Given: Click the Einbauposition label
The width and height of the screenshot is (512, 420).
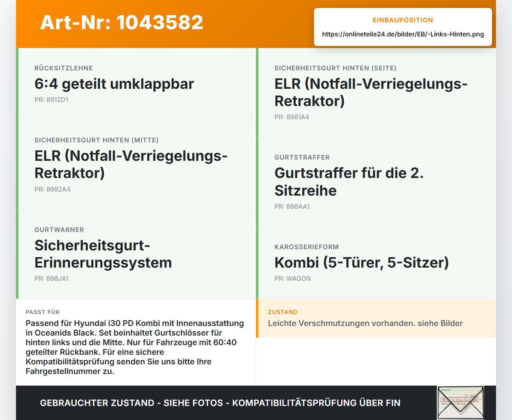Looking at the screenshot, I should (403, 20).
